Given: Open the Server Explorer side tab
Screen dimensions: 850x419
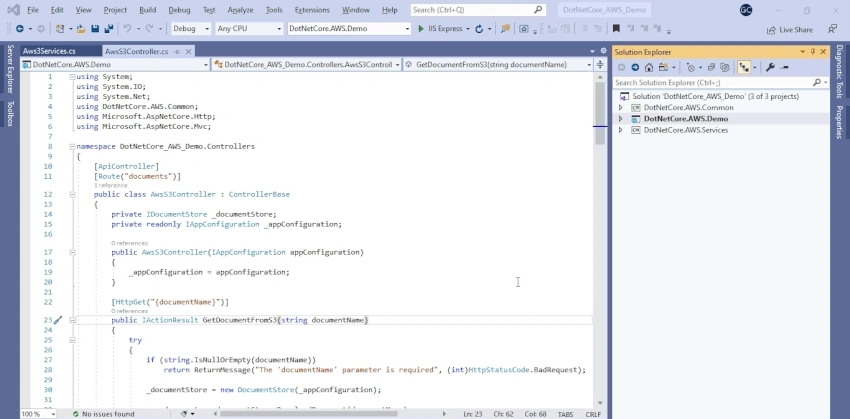Looking at the screenshot, I should click(x=10, y=69).
